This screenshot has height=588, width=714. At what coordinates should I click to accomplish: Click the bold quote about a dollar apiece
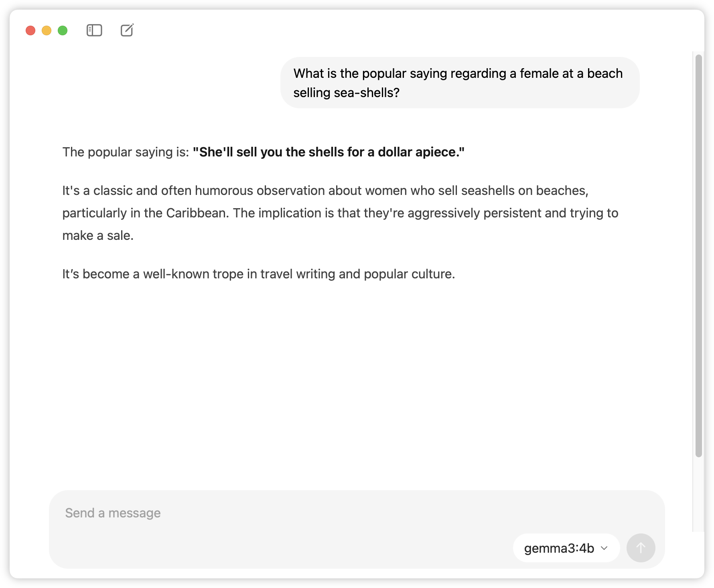click(329, 152)
